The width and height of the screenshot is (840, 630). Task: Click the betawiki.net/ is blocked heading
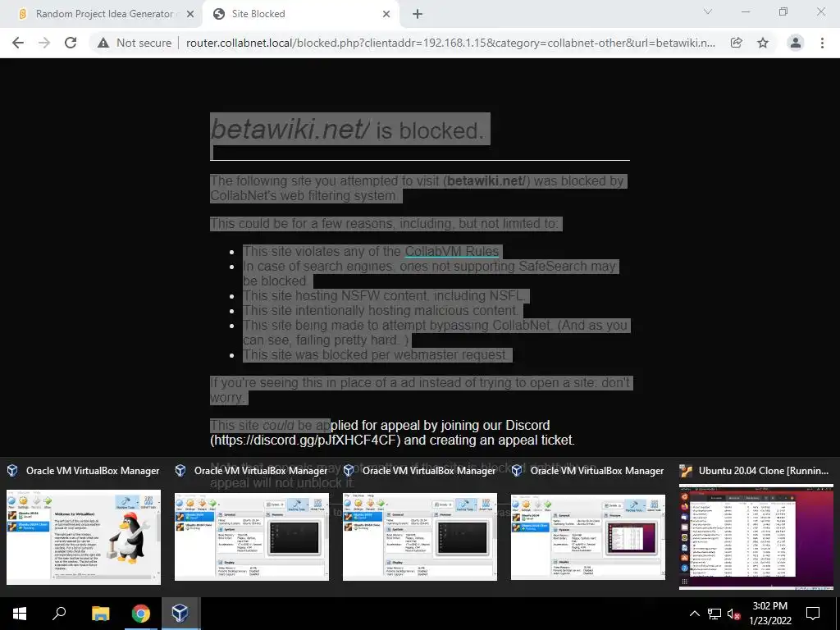click(x=348, y=130)
